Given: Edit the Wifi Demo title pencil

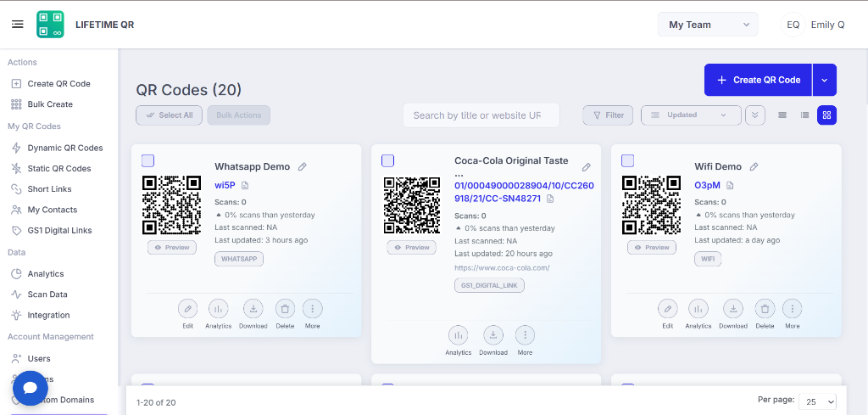Looking at the screenshot, I should point(754,167).
